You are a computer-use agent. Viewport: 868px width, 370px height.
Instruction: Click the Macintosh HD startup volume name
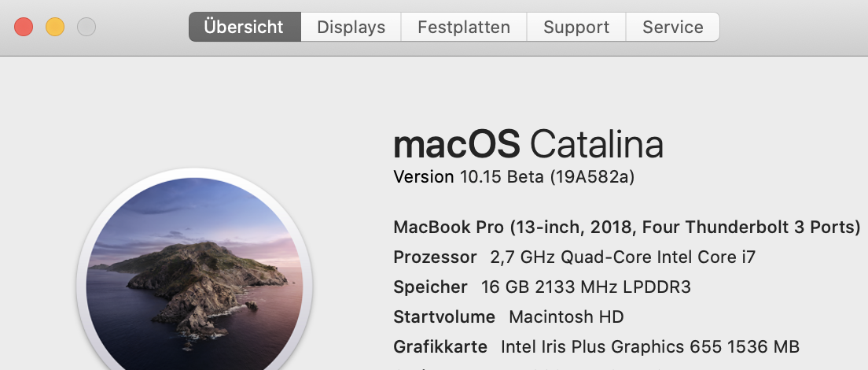(x=566, y=316)
